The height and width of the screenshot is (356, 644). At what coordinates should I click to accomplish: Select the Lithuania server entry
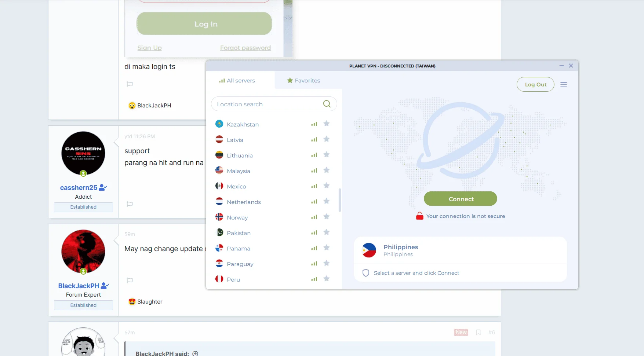point(273,155)
